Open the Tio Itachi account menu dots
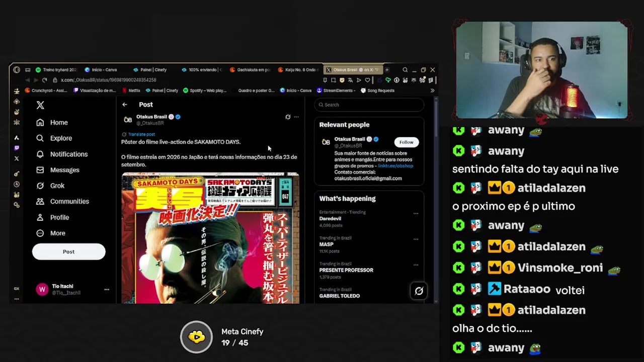This screenshot has height=362, width=644. [x=107, y=290]
